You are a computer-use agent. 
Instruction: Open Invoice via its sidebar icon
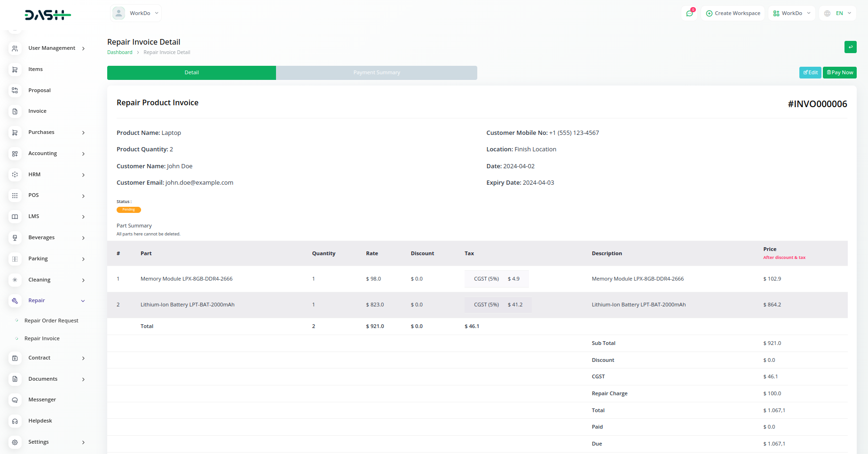15,111
